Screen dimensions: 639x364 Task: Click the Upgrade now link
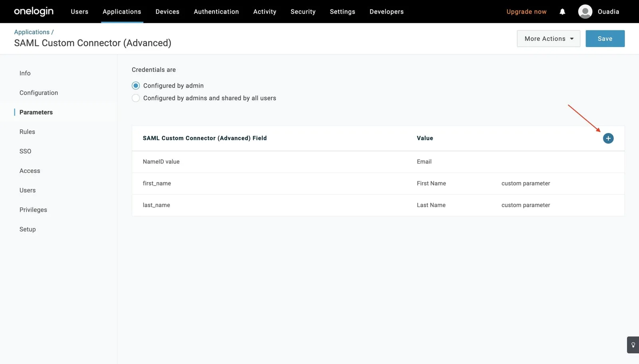tap(526, 12)
